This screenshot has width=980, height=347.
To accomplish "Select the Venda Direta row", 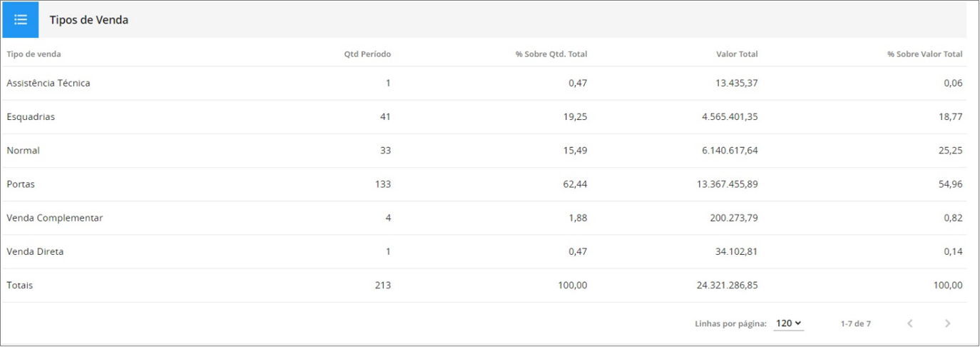I will click(36, 251).
